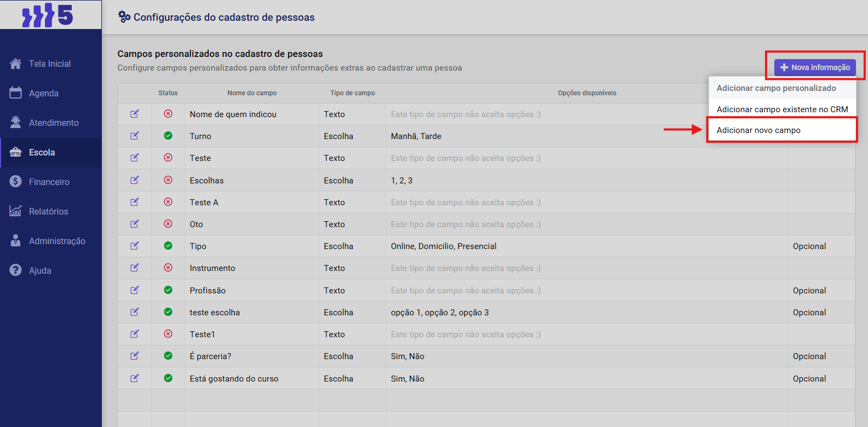Click the Tipo field name cell
Viewport: 868px width, 427px height.
pos(198,246)
